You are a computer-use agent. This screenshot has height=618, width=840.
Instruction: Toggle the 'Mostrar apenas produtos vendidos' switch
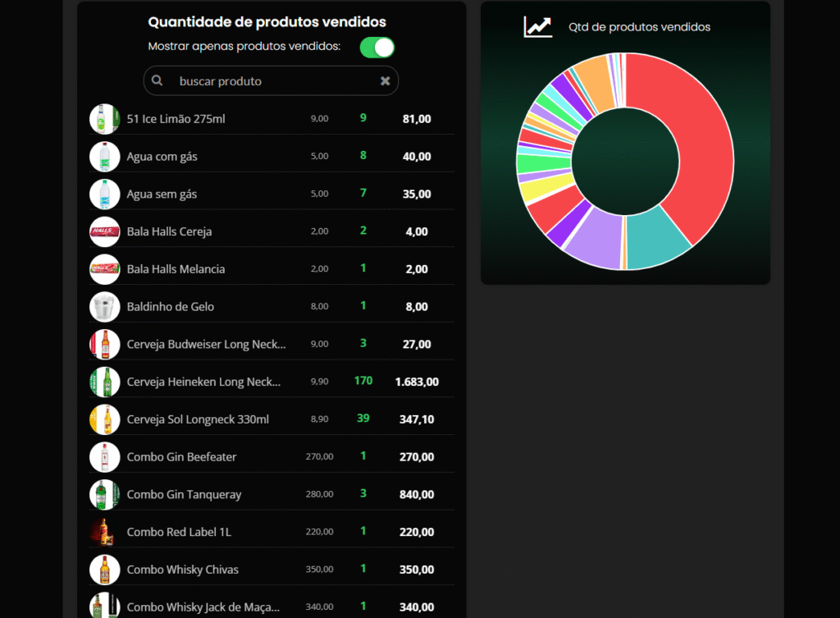[377, 48]
